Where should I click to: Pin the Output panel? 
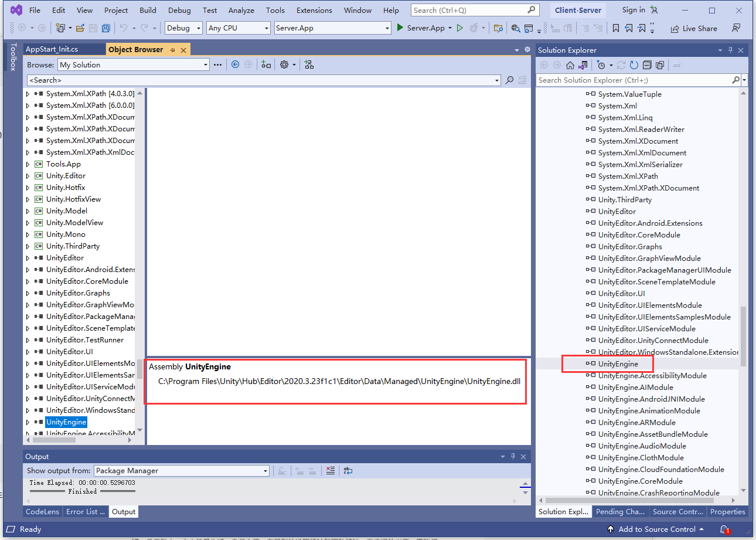tap(513, 456)
